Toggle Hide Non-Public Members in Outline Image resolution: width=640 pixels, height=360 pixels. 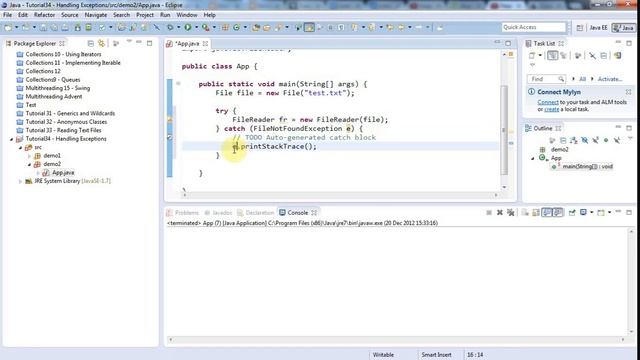[x=606, y=140]
